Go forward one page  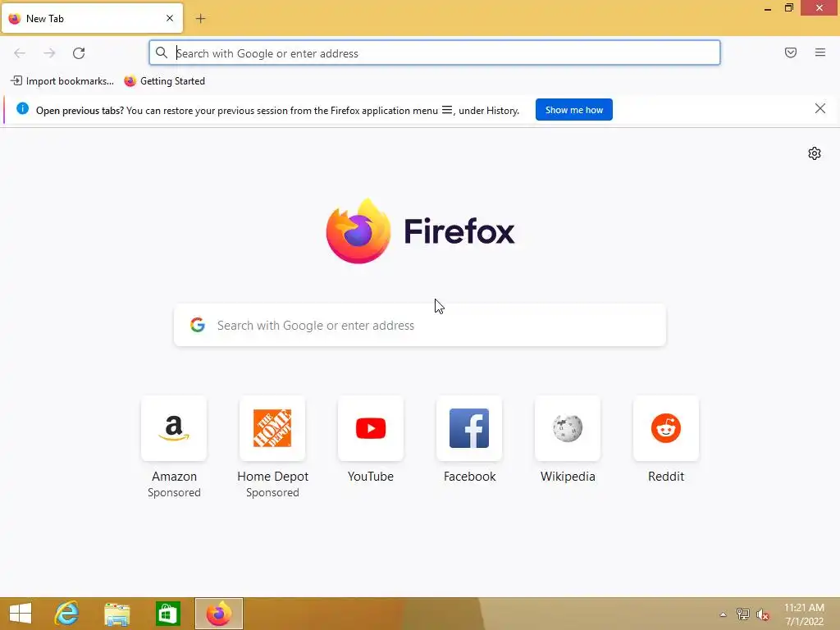pyautogui.click(x=49, y=53)
